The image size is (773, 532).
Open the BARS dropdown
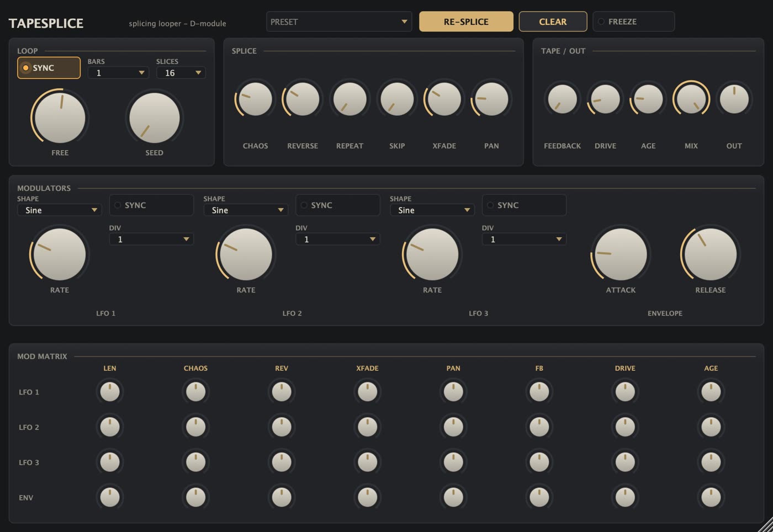pos(118,73)
